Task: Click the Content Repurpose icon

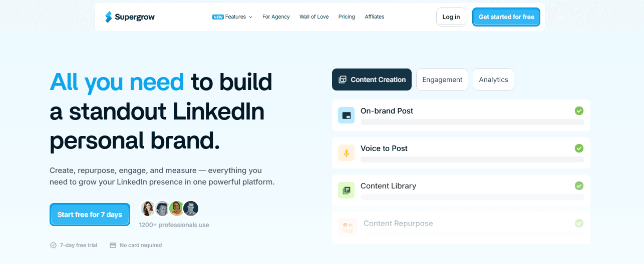Action: coord(347,228)
